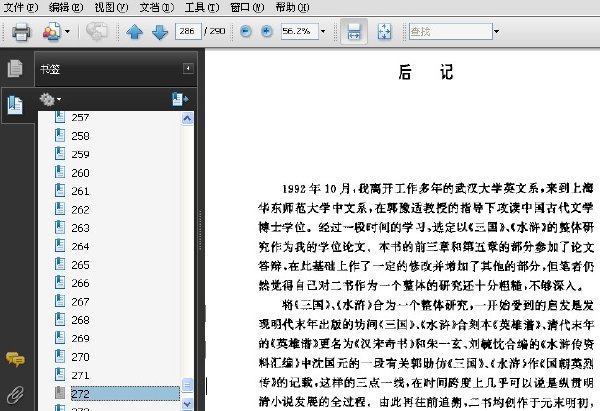
Task: Open the Comments panel icon
Action: 15,359
